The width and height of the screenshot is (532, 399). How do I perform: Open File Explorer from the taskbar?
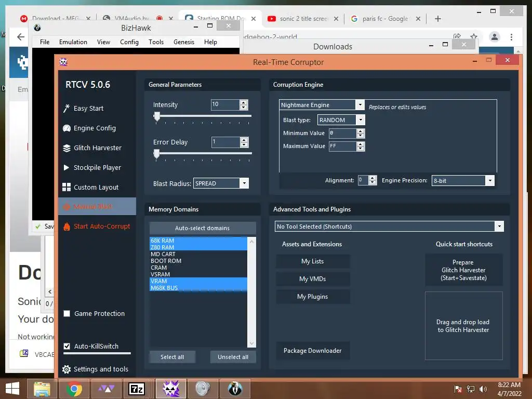(x=42, y=389)
